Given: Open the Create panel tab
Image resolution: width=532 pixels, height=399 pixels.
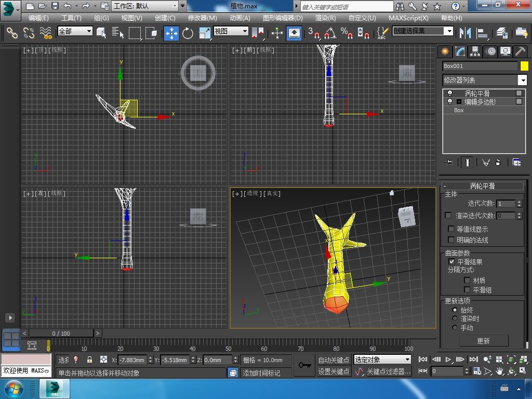Looking at the screenshot, I should tap(445, 51).
